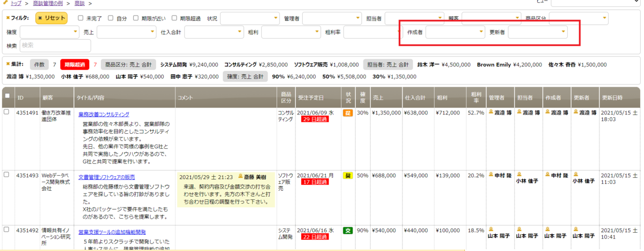Open the 作成者 filter dropdown

455,32
